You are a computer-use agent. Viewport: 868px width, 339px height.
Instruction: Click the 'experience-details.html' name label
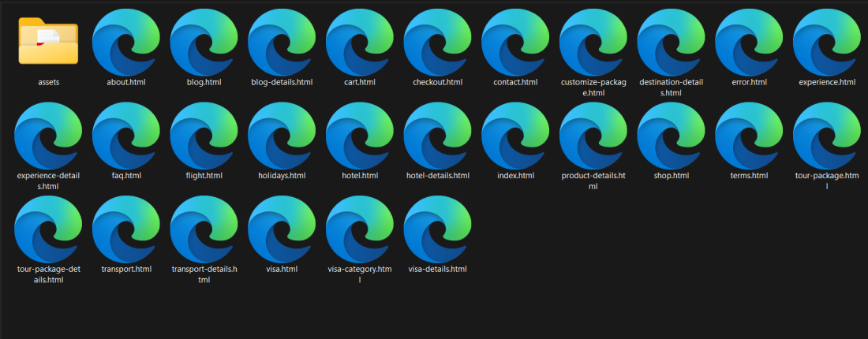(x=49, y=181)
